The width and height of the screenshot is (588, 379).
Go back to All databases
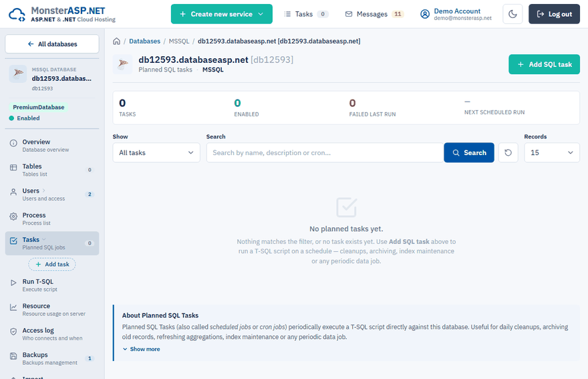[52, 44]
